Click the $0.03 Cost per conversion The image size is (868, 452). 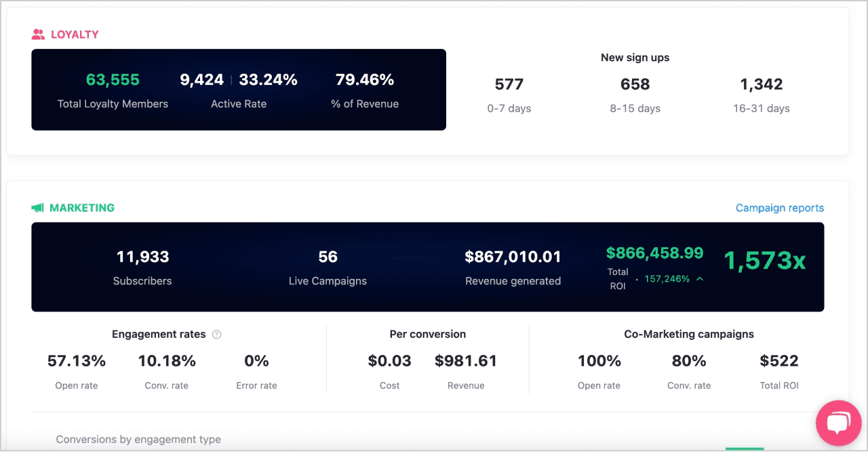pyautogui.click(x=389, y=361)
